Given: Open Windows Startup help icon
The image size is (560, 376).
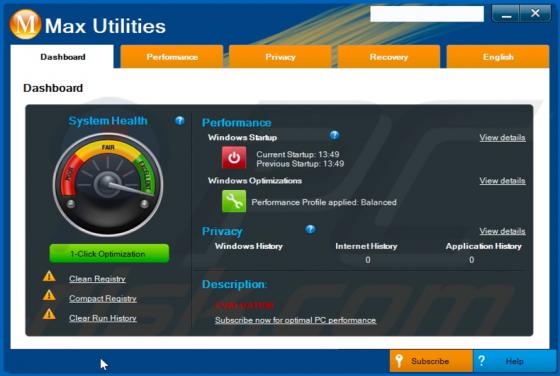Looking at the screenshot, I should pyautogui.click(x=334, y=135).
